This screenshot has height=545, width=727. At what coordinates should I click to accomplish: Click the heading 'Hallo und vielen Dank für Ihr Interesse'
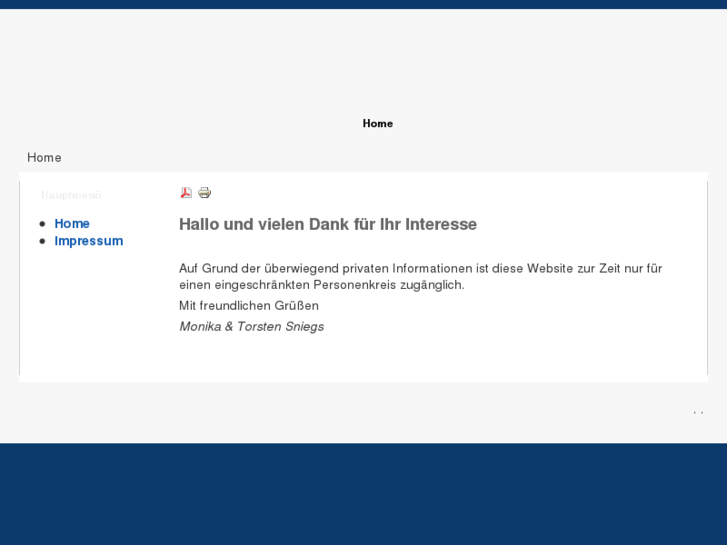[327, 224]
